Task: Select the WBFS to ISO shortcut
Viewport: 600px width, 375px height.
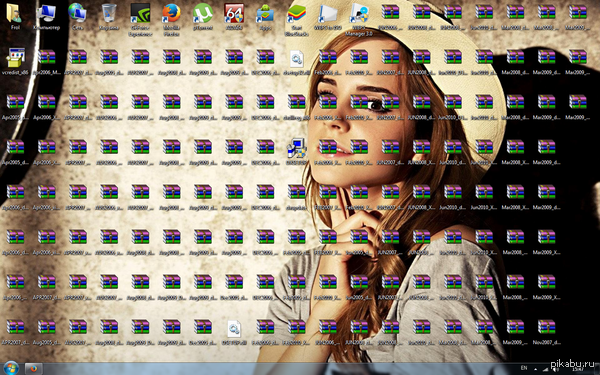Action: [328, 16]
